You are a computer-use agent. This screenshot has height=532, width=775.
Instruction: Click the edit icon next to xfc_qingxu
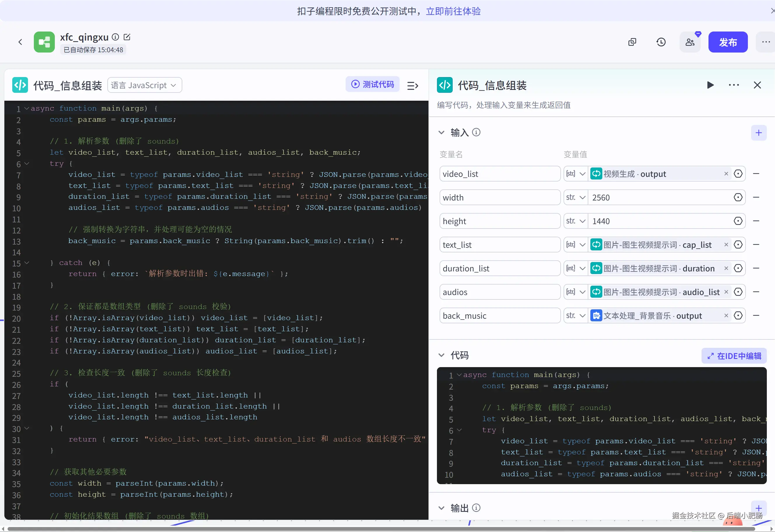(x=127, y=37)
